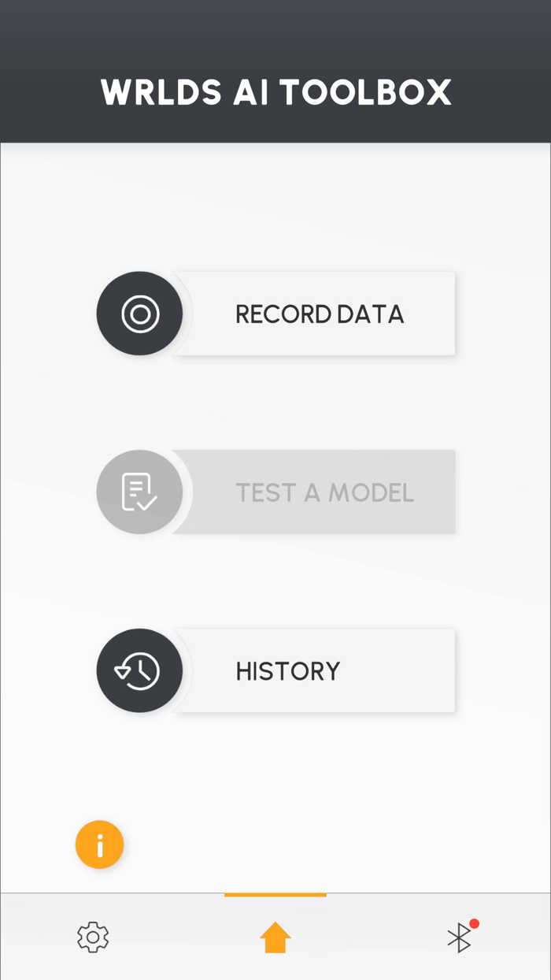The image size is (551, 980).
Task: Tap the orange info icon
Action: pyautogui.click(x=99, y=845)
